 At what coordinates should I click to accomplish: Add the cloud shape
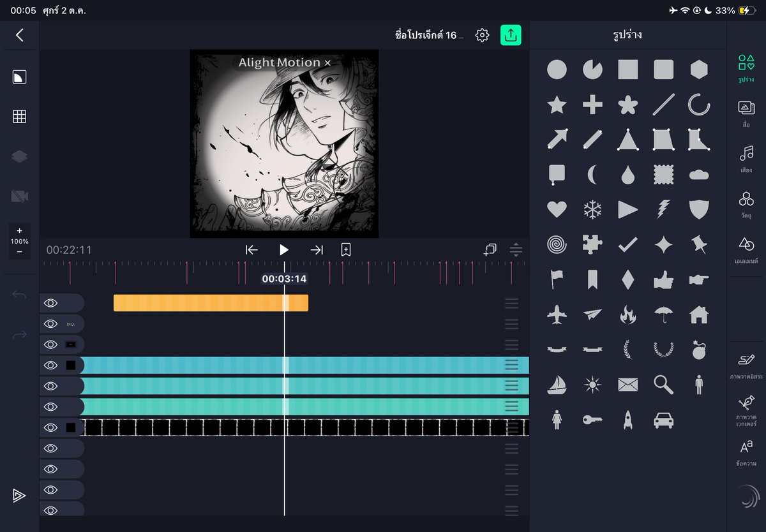[x=699, y=174]
